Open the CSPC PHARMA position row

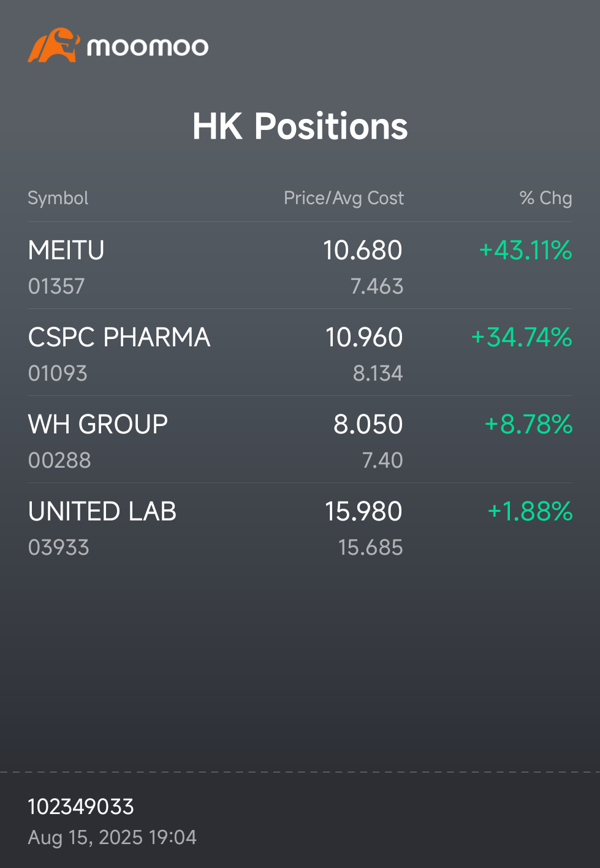tap(300, 352)
